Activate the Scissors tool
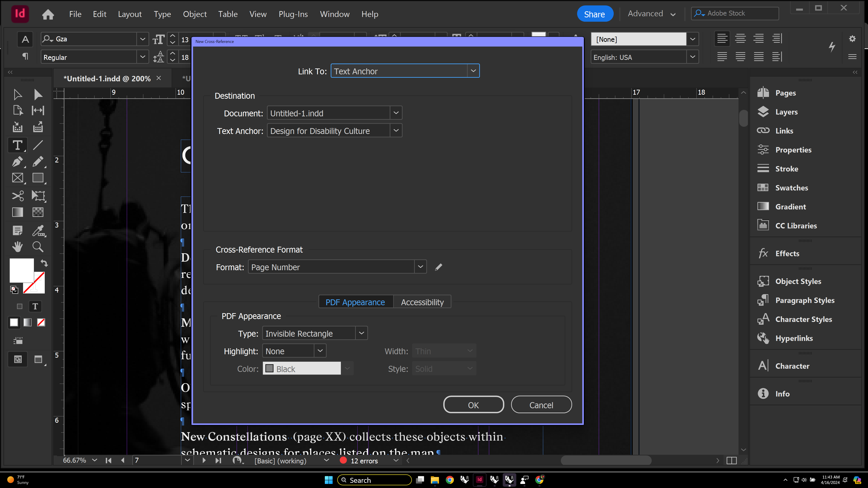868x488 pixels. [17, 196]
